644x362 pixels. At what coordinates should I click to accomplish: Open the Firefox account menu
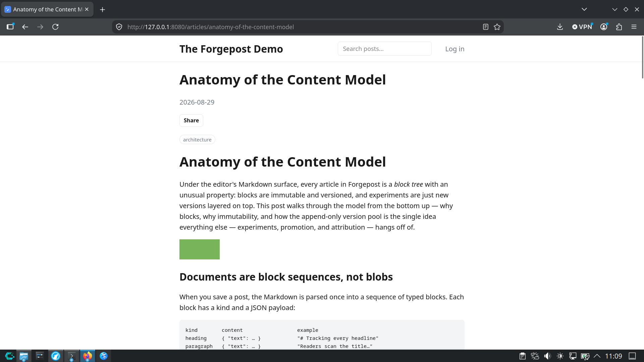(x=604, y=27)
